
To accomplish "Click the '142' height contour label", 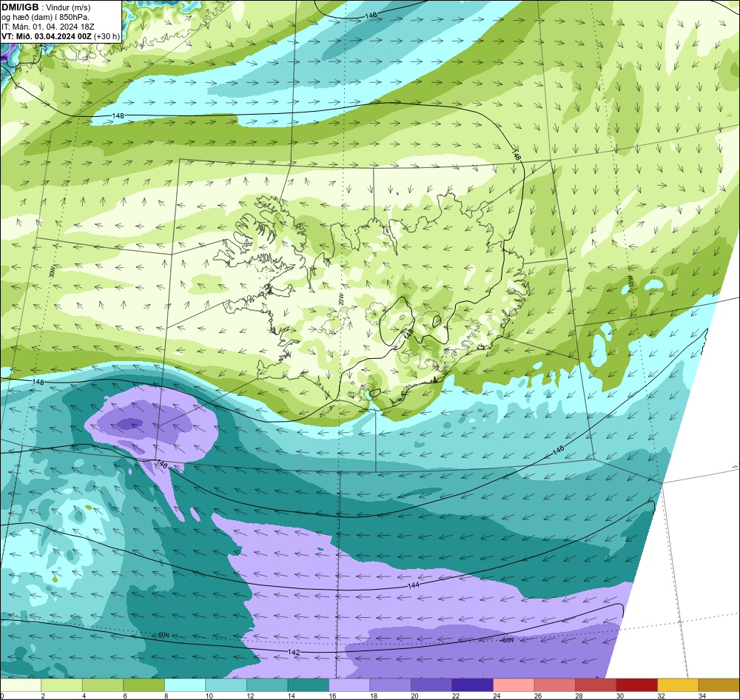I will pyautogui.click(x=293, y=653).
